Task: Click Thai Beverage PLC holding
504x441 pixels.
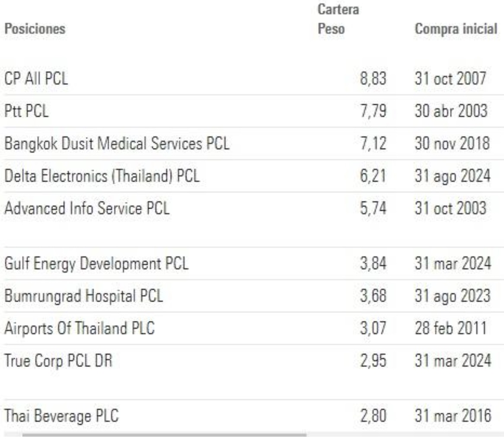Action: 61,416
